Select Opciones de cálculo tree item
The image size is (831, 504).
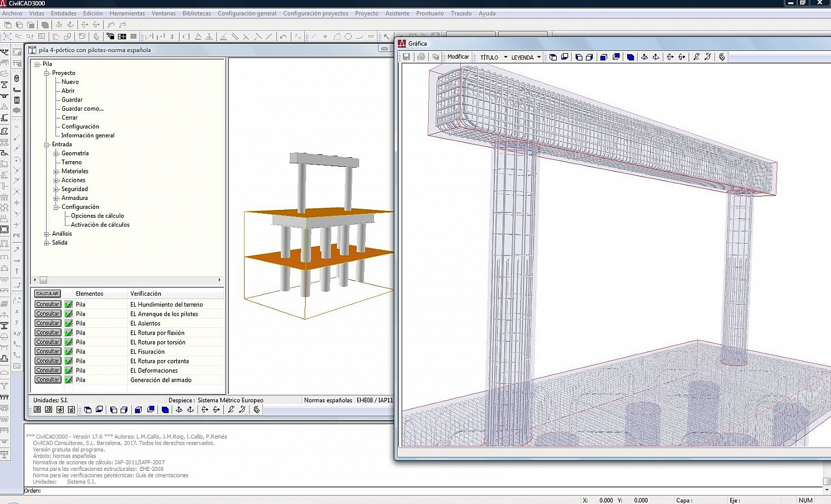(98, 216)
